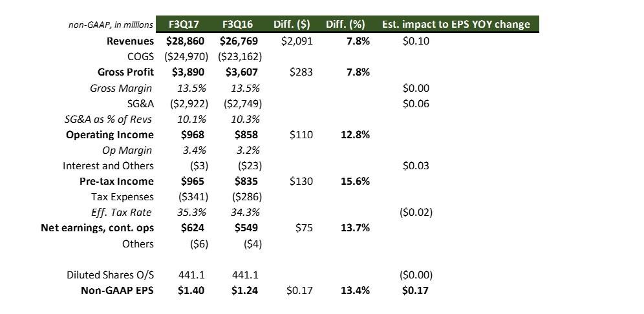
Task: Select the Revenues row label
Action: pos(130,41)
